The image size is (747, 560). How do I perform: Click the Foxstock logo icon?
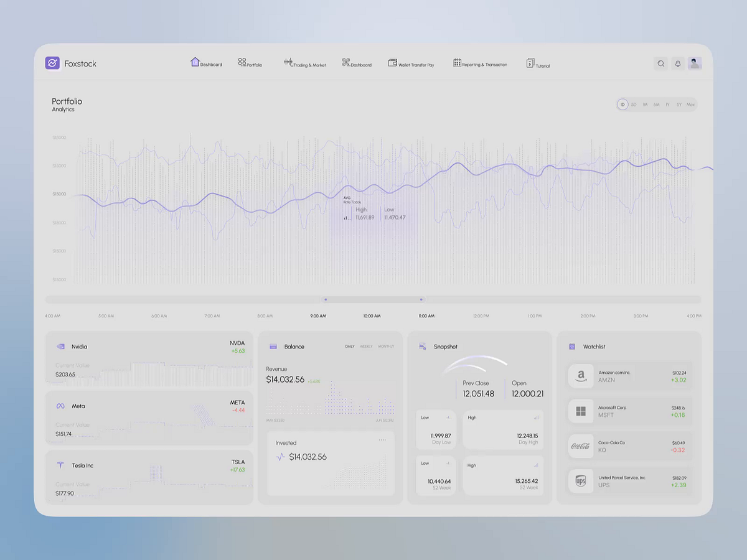click(52, 63)
